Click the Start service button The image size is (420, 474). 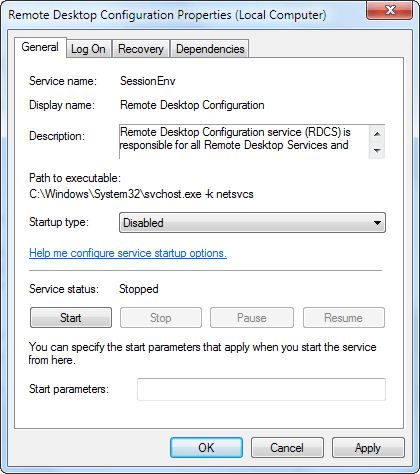coord(71,318)
